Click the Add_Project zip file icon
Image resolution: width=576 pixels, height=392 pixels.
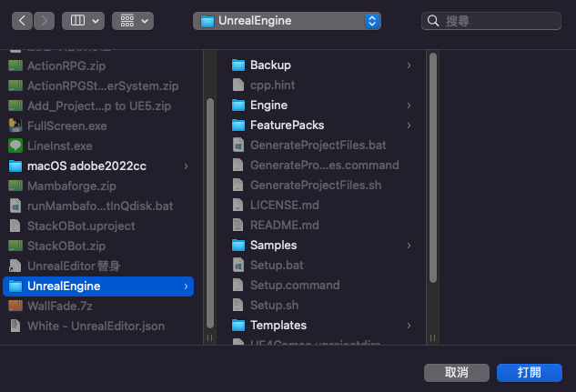pyautogui.click(x=15, y=106)
